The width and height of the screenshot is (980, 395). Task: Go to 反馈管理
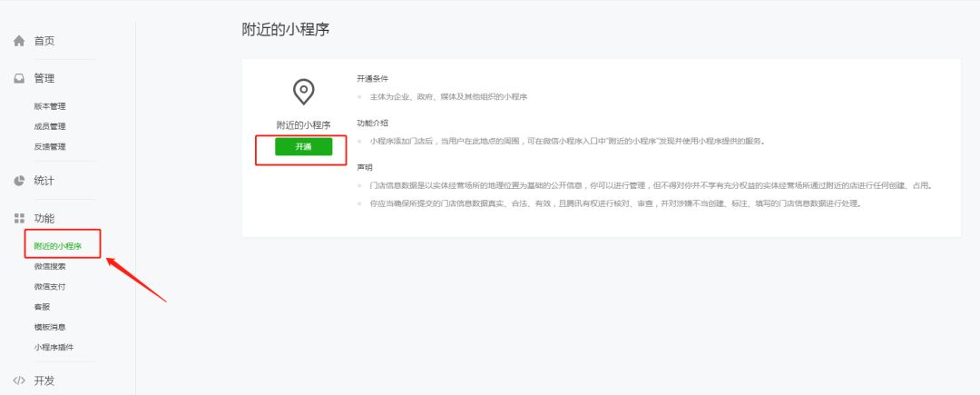[x=50, y=147]
